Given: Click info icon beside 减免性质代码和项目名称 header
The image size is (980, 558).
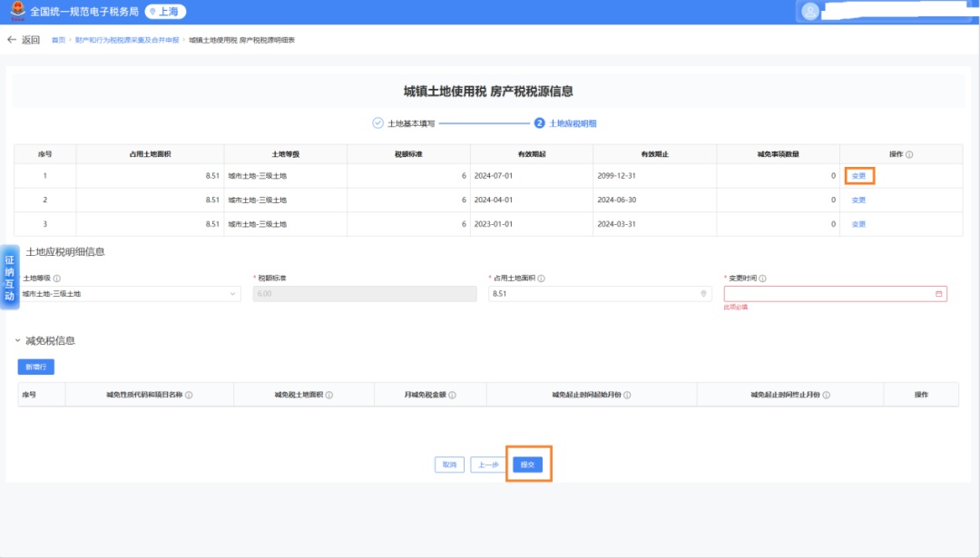Looking at the screenshot, I should click(x=189, y=396).
